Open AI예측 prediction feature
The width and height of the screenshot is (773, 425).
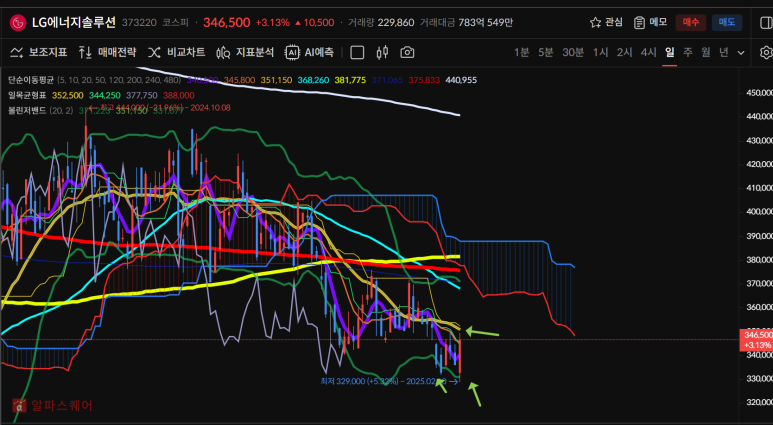[309, 52]
